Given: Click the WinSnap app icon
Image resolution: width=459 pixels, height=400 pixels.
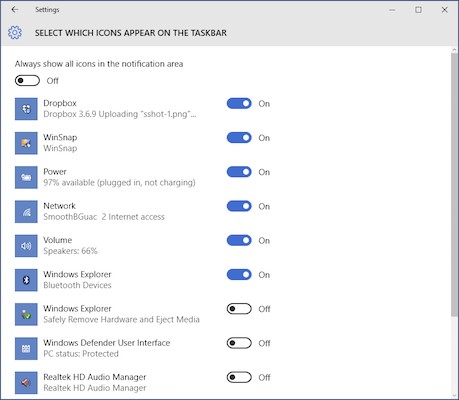Looking at the screenshot, I should click(x=26, y=143).
